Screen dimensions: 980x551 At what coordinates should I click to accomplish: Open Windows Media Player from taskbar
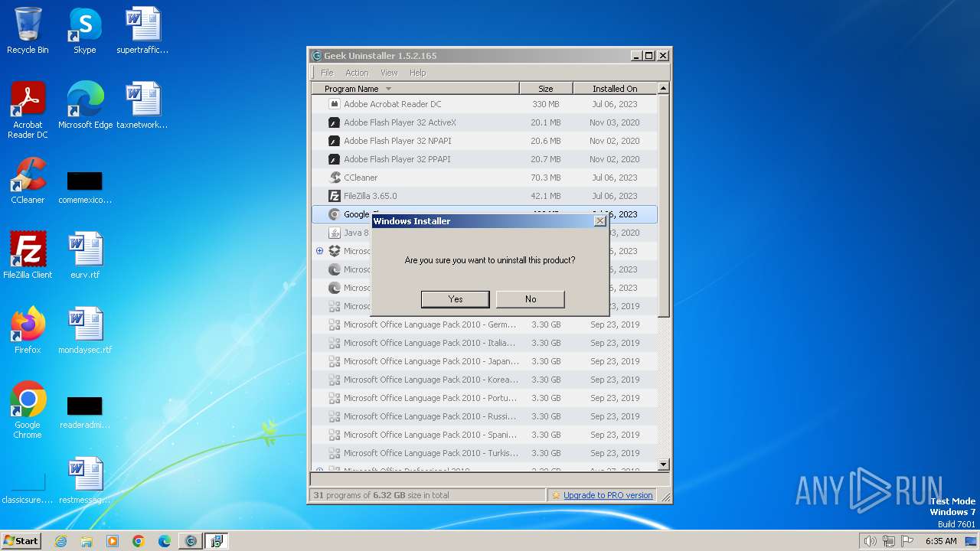[x=113, y=541]
